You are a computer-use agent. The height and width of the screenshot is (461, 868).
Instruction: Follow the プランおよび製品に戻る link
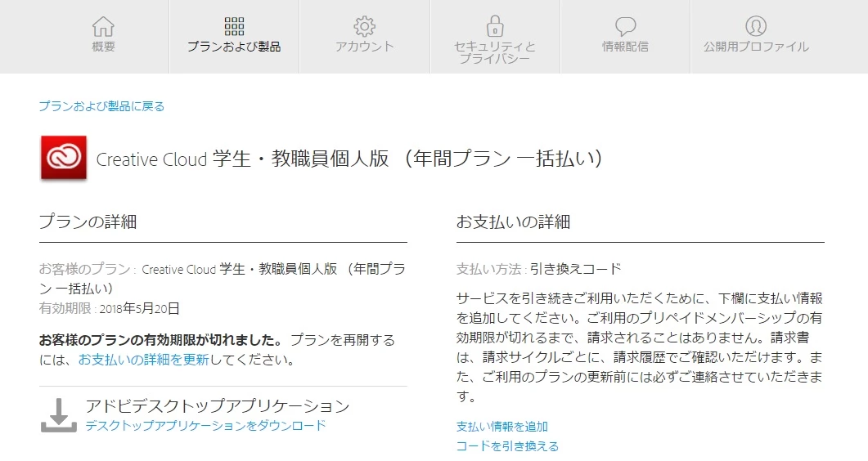tap(102, 106)
